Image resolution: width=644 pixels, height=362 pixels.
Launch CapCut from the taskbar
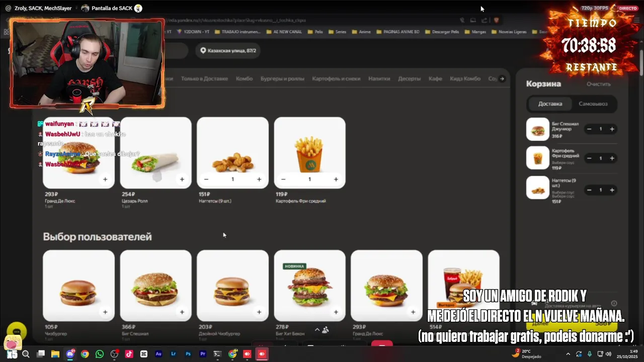143,354
